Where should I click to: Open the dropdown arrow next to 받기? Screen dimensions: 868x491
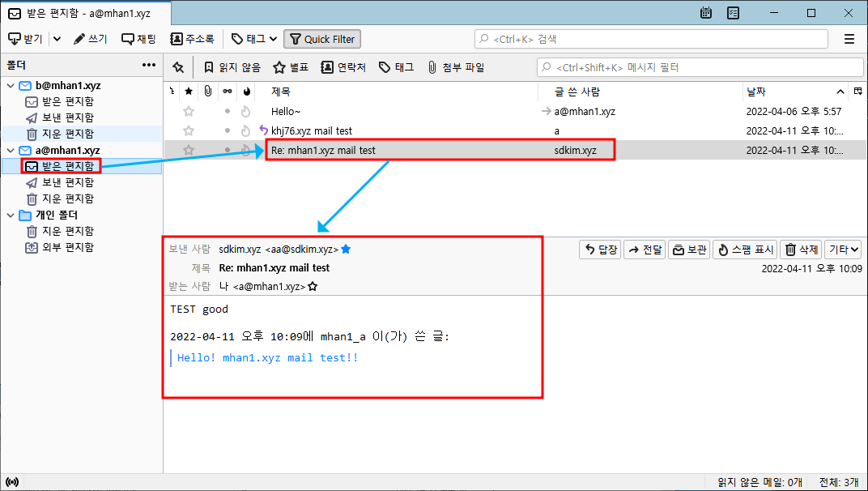[x=57, y=39]
